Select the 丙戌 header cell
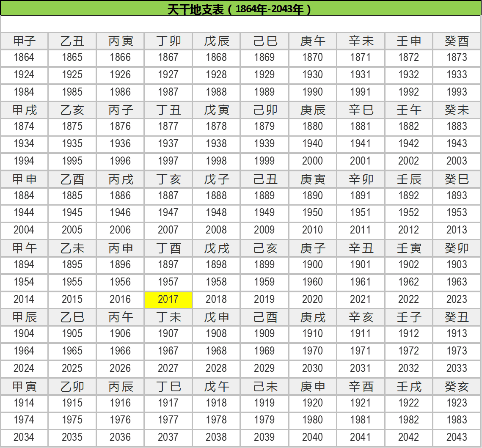The width and height of the screenshot is (482, 448). tap(120, 179)
